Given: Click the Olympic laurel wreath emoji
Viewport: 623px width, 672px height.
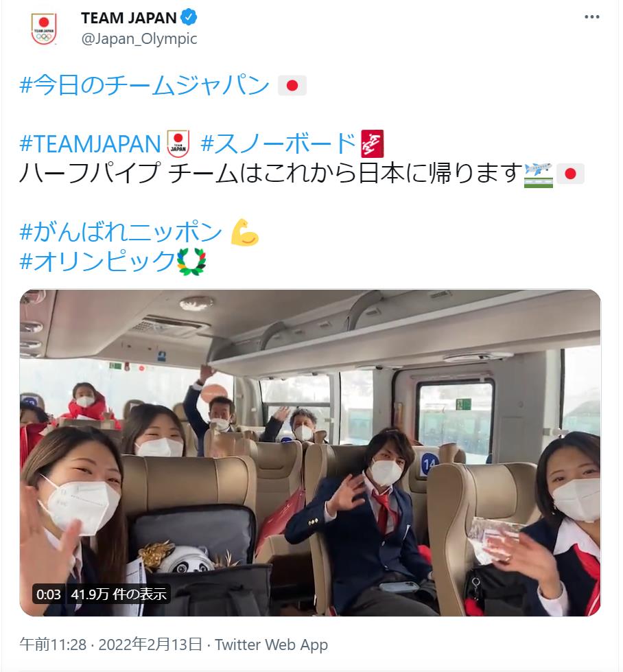Looking at the screenshot, I should pos(191,262).
